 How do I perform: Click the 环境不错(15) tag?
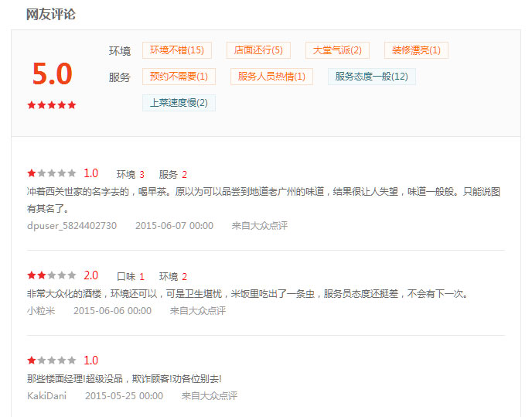[177, 50]
